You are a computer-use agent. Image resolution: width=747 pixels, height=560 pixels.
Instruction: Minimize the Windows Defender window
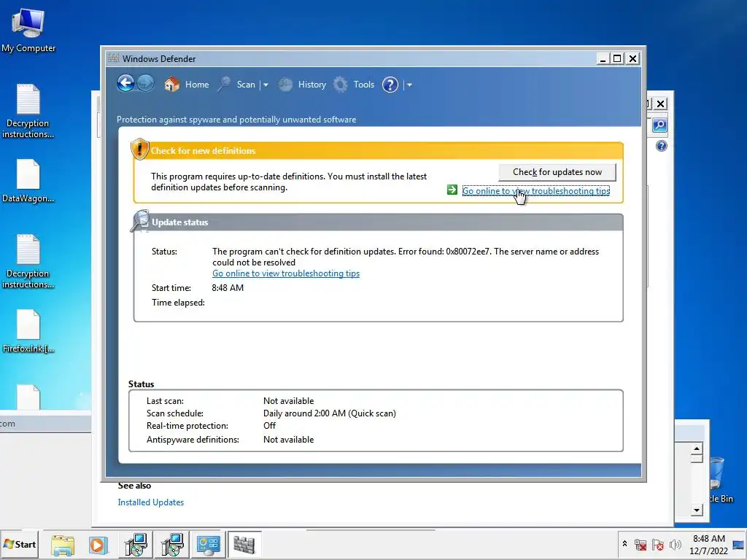pos(603,58)
